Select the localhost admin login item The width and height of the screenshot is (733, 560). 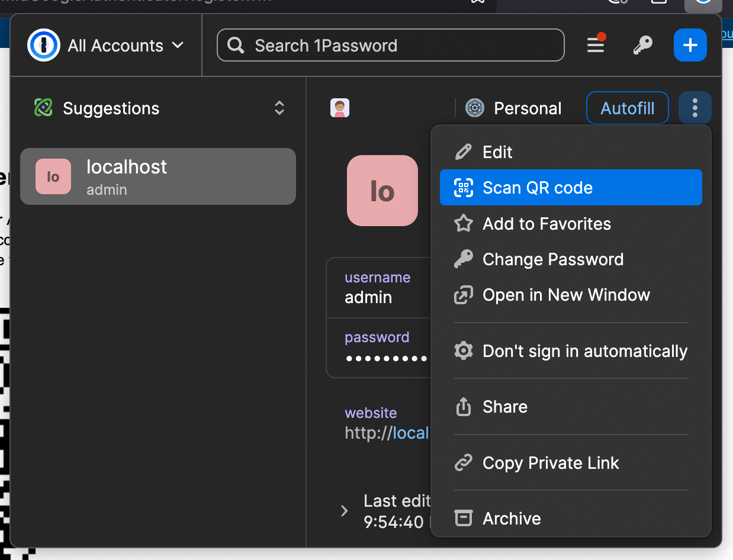[158, 176]
